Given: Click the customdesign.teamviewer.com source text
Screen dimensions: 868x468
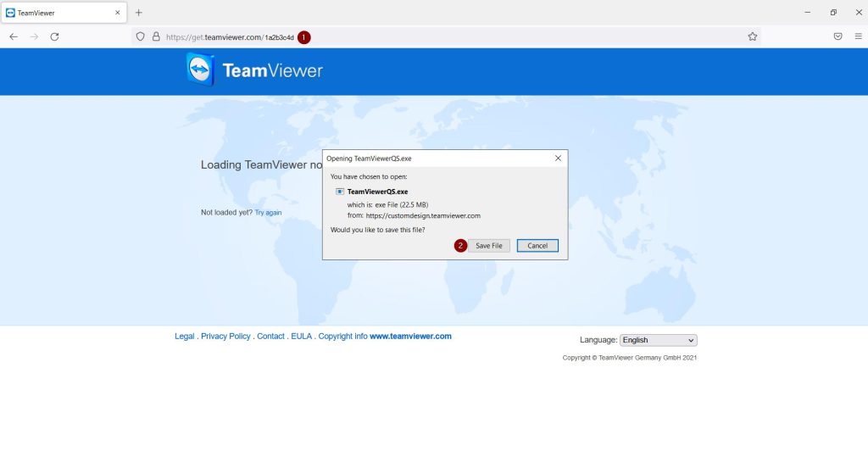Looking at the screenshot, I should [423, 216].
